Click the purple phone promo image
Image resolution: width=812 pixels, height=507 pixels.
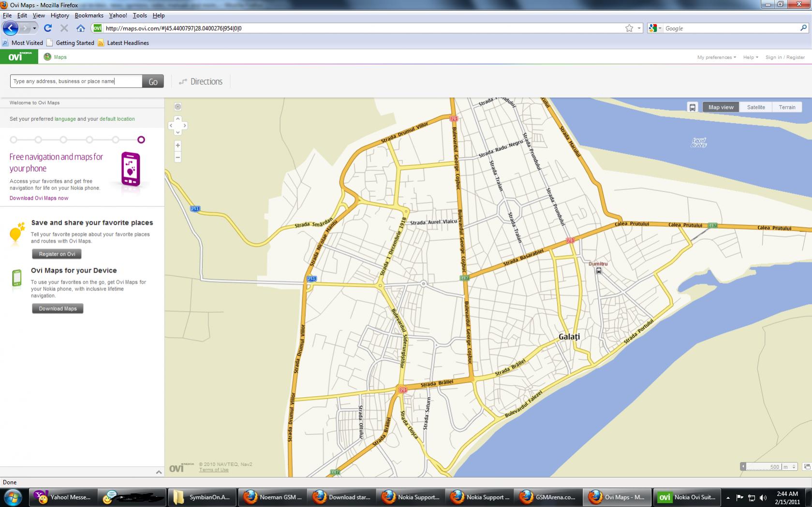pyautogui.click(x=131, y=169)
